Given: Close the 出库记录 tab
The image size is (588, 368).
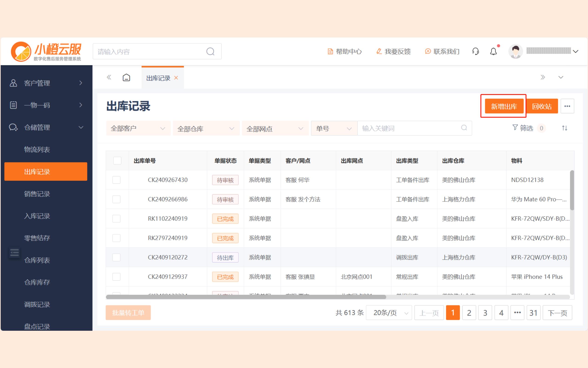Looking at the screenshot, I should click(176, 78).
